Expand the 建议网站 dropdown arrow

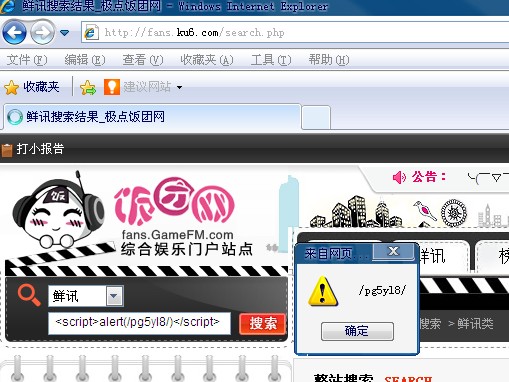(179, 88)
